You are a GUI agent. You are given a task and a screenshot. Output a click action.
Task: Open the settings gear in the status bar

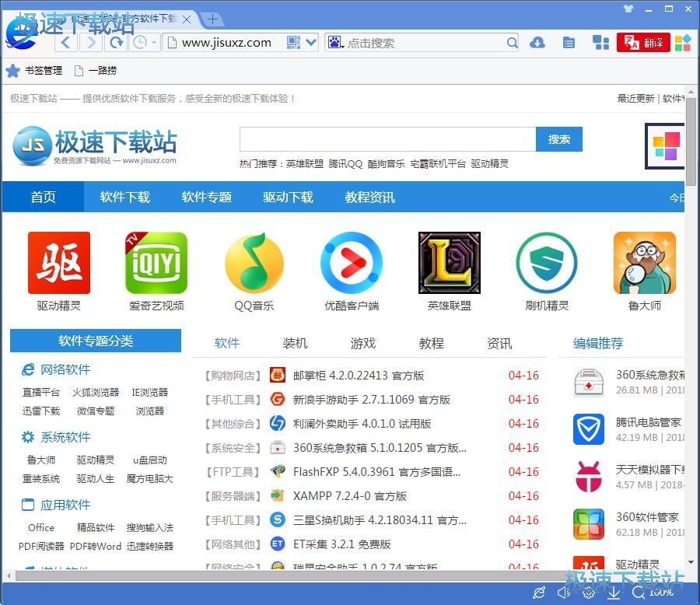point(589,593)
